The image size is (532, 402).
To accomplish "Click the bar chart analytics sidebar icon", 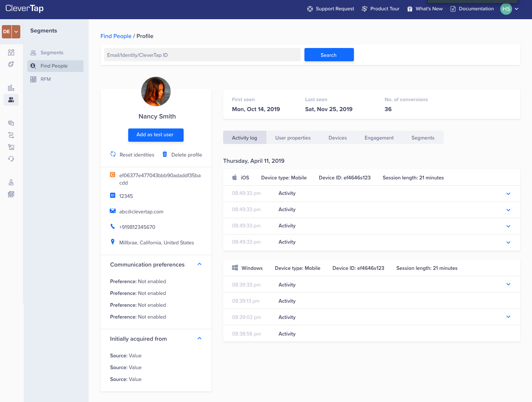I will pyautogui.click(x=11, y=88).
